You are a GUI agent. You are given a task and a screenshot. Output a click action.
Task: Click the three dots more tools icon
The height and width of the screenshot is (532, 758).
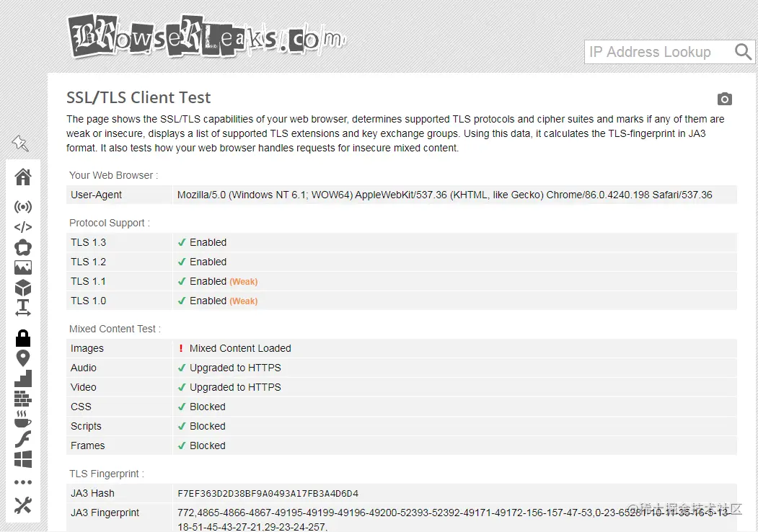(23, 482)
